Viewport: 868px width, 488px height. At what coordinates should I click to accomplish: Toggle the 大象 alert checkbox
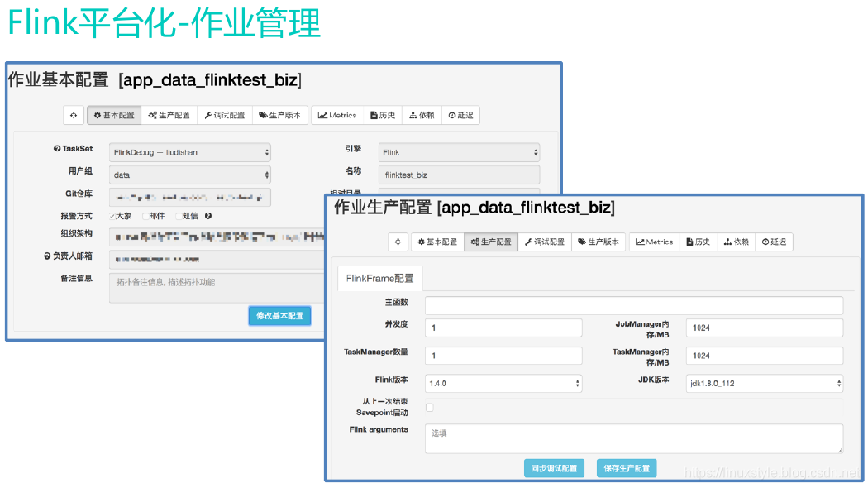[112, 216]
